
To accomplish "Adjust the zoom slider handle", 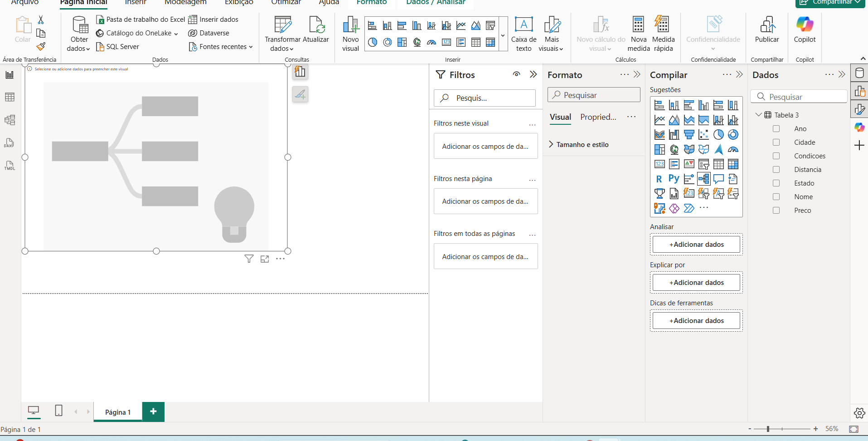I will pyautogui.click(x=768, y=429).
